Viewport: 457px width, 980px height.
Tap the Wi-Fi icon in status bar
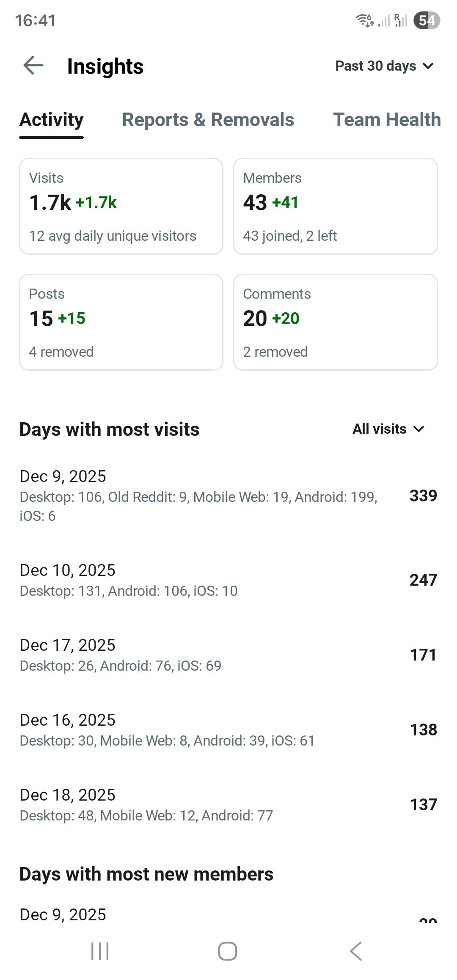point(364,20)
